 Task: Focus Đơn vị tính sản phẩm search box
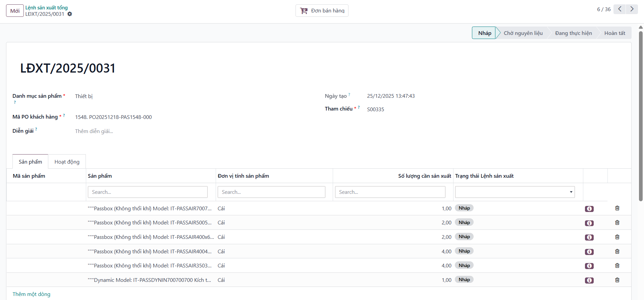click(271, 192)
